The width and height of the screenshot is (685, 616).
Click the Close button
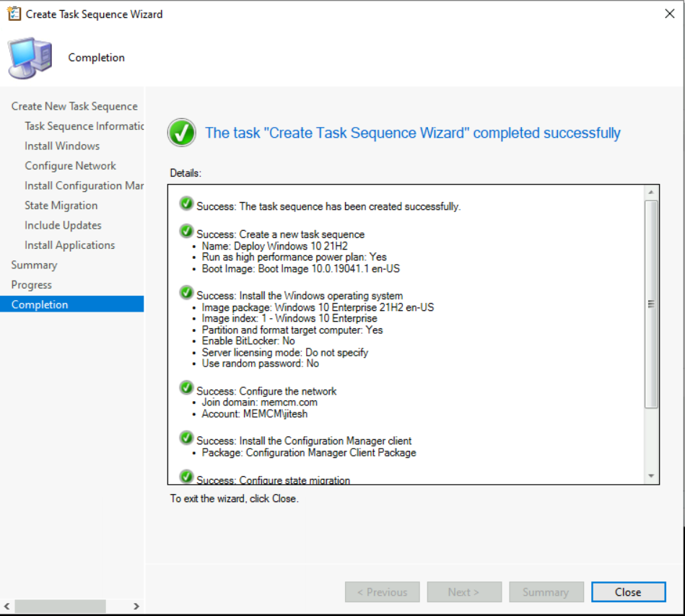629,592
